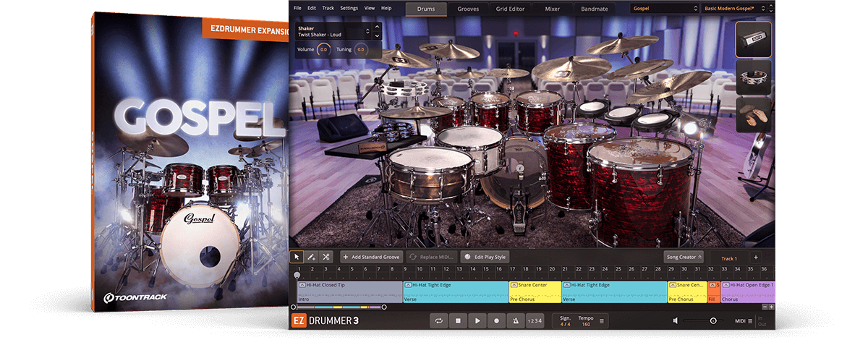The image size is (868, 353).
Task: Click the master volume slider handle
Action: click(x=713, y=320)
